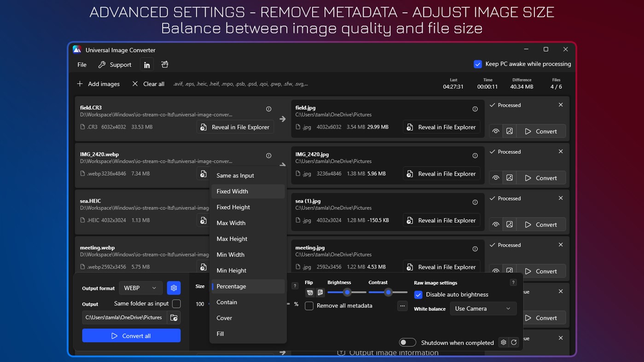Open the output folder picker icon

tap(174, 317)
